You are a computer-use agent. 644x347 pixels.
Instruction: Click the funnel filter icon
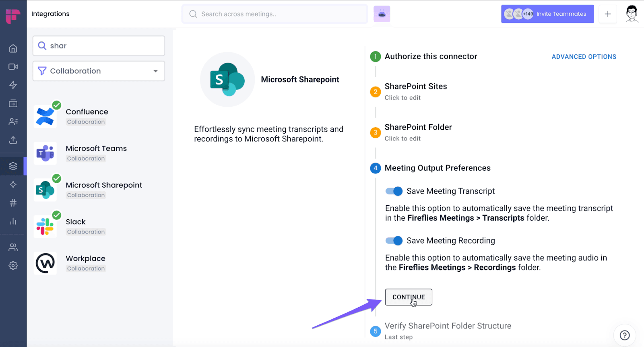click(x=42, y=71)
